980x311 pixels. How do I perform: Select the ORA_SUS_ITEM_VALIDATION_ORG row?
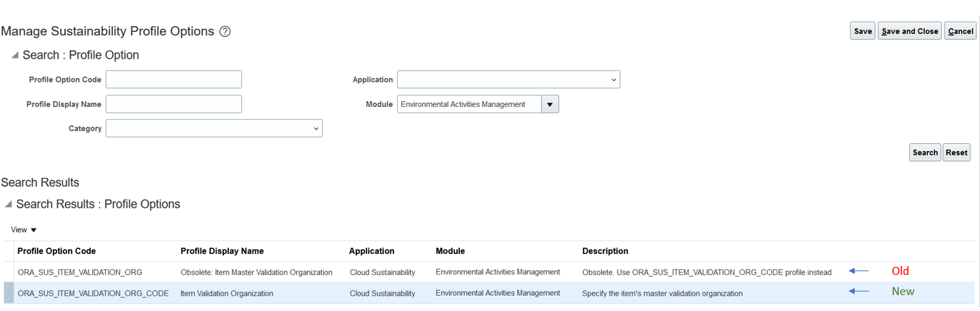coord(489,272)
